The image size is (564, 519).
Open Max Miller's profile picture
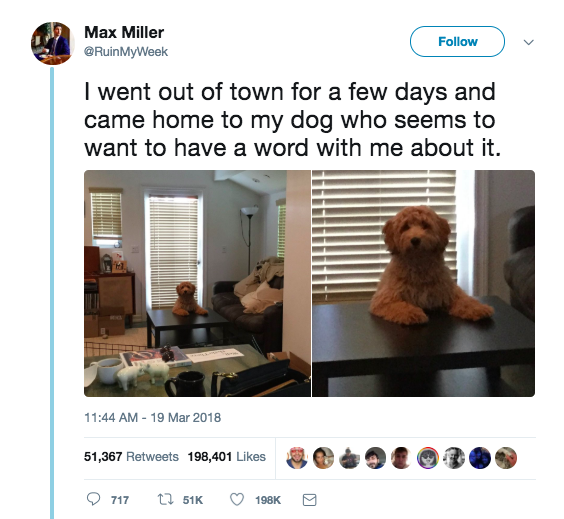coord(53,43)
